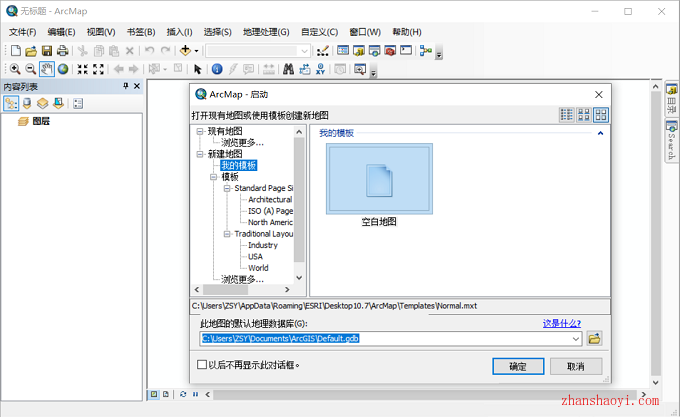Select the Zoom In tool
Screen dimensions: 680x417
pyautogui.click(x=15, y=69)
